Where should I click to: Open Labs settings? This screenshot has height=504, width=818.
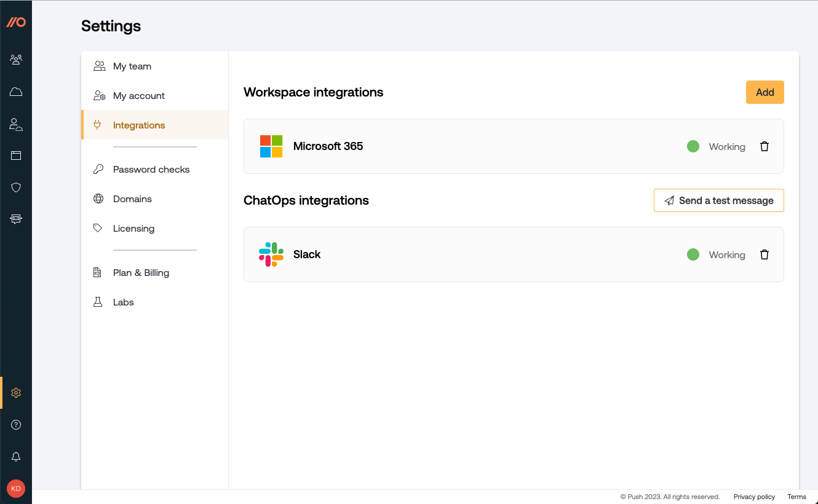point(155,302)
